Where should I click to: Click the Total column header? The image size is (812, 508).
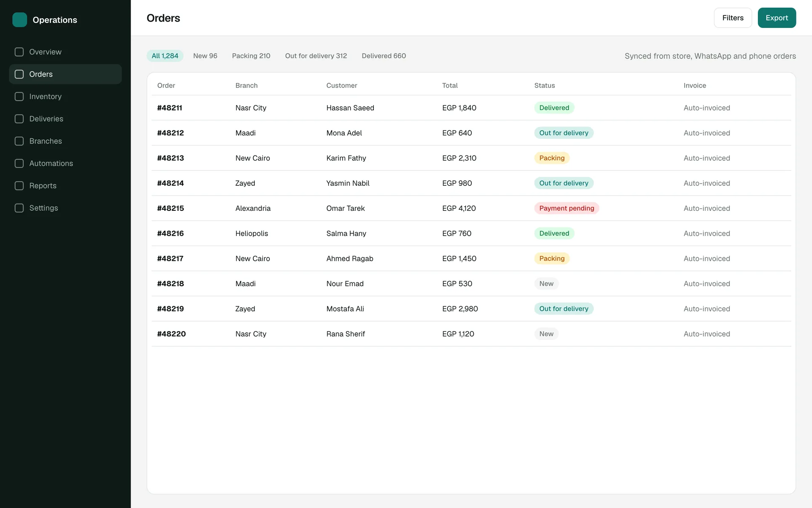click(450, 86)
